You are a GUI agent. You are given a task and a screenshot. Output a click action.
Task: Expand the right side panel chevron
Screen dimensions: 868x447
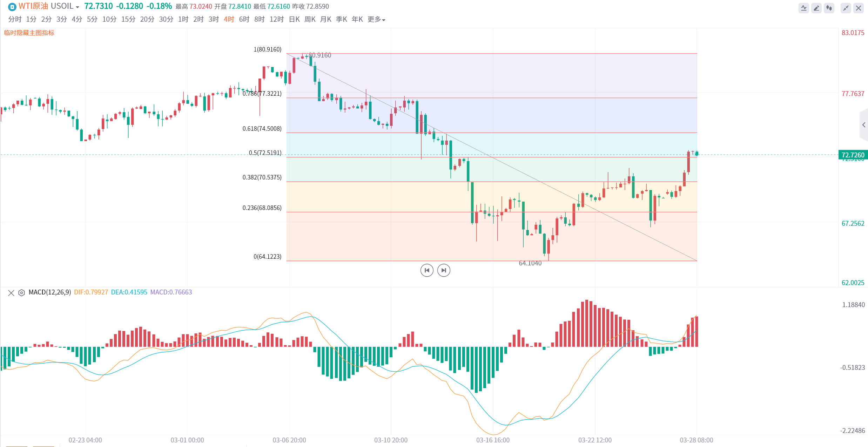tap(864, 125)
